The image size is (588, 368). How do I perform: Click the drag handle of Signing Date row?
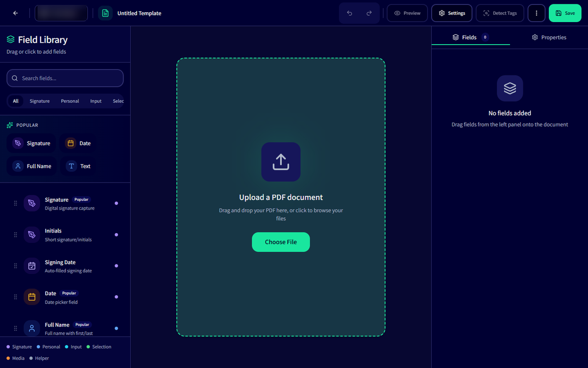click(16, 266)
